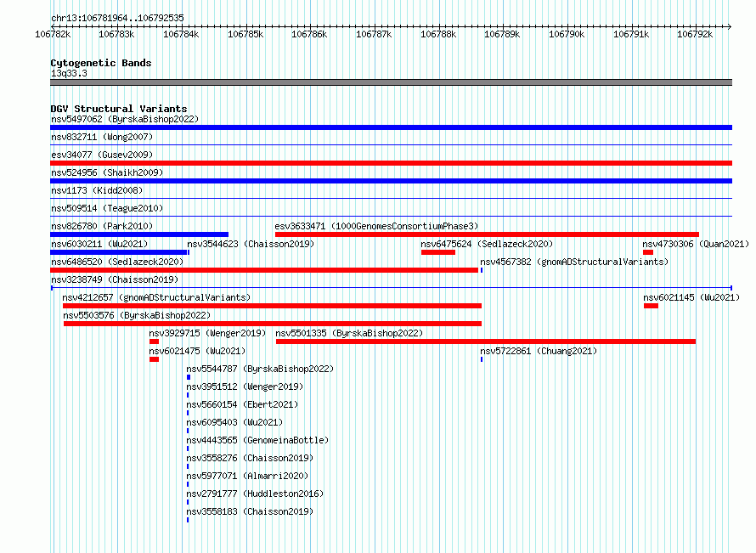The width and height of the screenshot is (756, 553).
Task: Open nsv3544623 (Chaisson2019) variant label
Action: point(251,244)
